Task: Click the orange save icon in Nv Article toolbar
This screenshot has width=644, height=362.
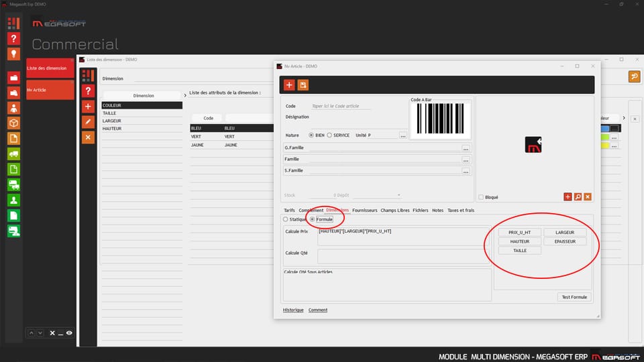Action: [x=303, y=84]
